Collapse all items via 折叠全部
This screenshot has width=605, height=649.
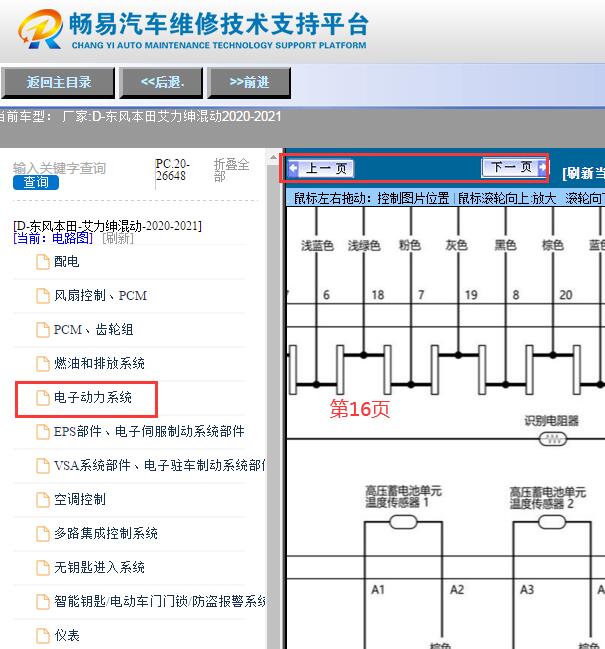(231, 170)
